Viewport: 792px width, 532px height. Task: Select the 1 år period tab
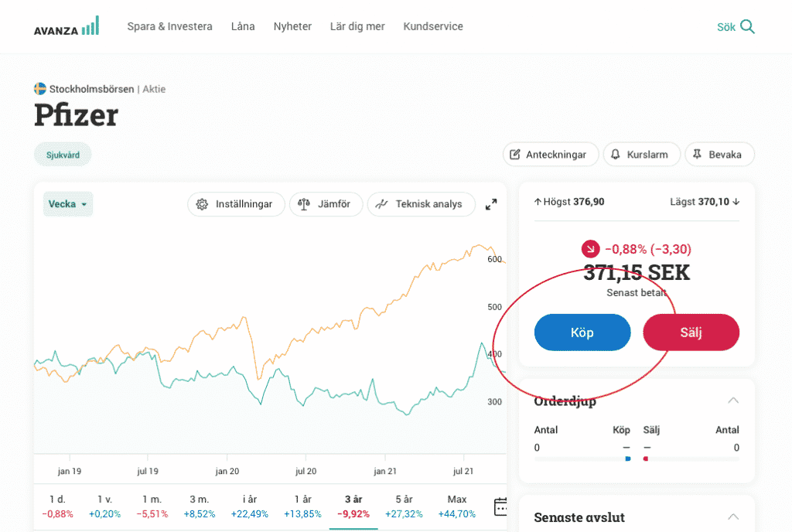302,506
